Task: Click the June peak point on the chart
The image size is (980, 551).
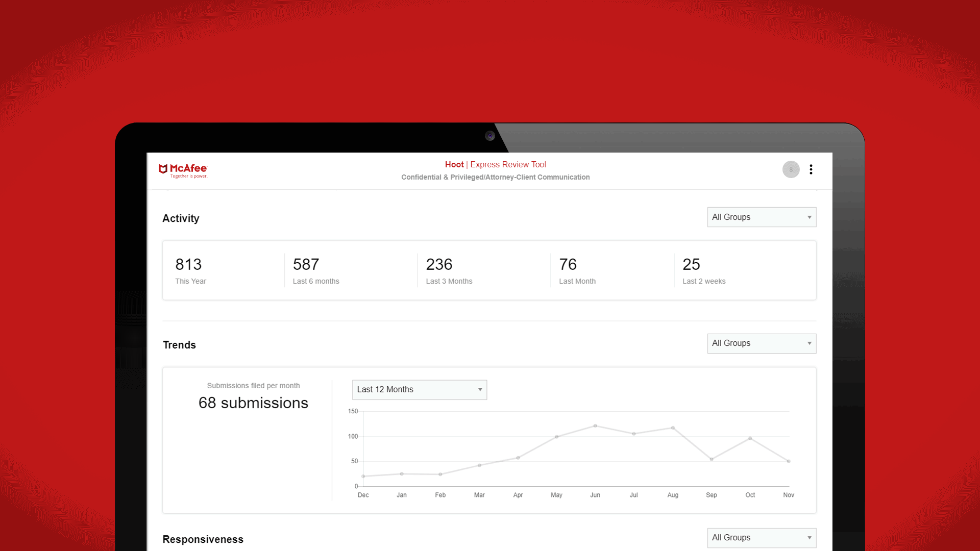Action: click(595, 425)
